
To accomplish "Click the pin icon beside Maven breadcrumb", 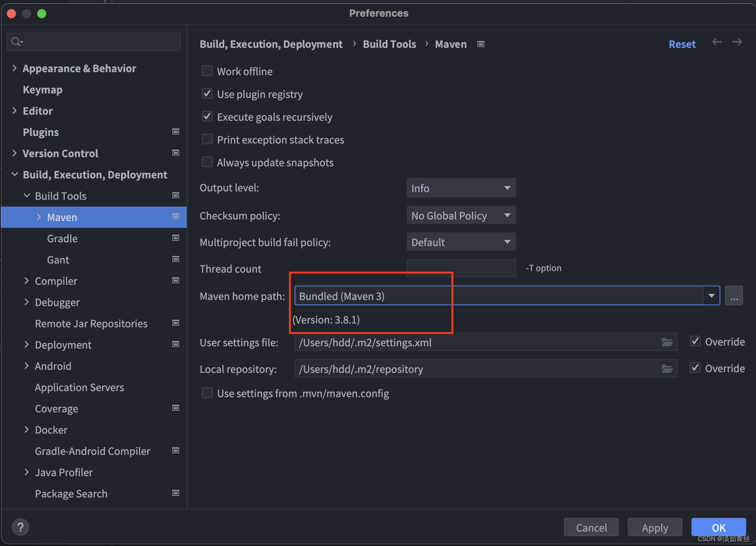I will (480, 44).
